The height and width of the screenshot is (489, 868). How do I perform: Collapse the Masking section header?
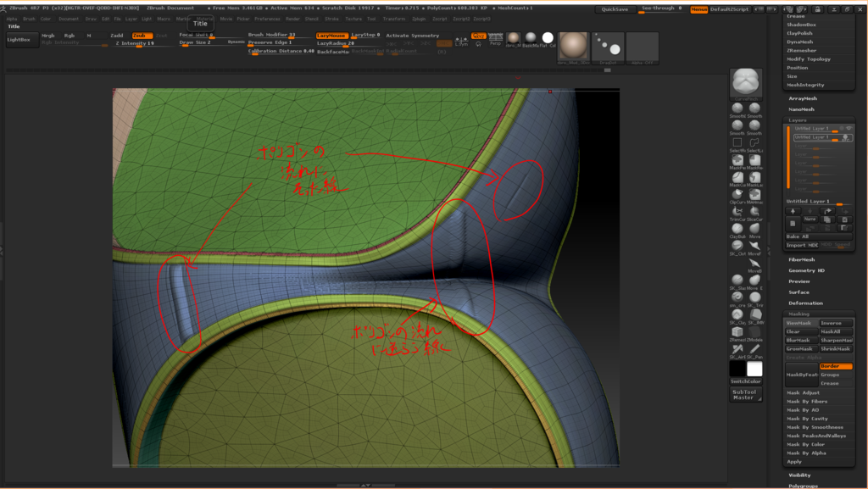(798, 314)
